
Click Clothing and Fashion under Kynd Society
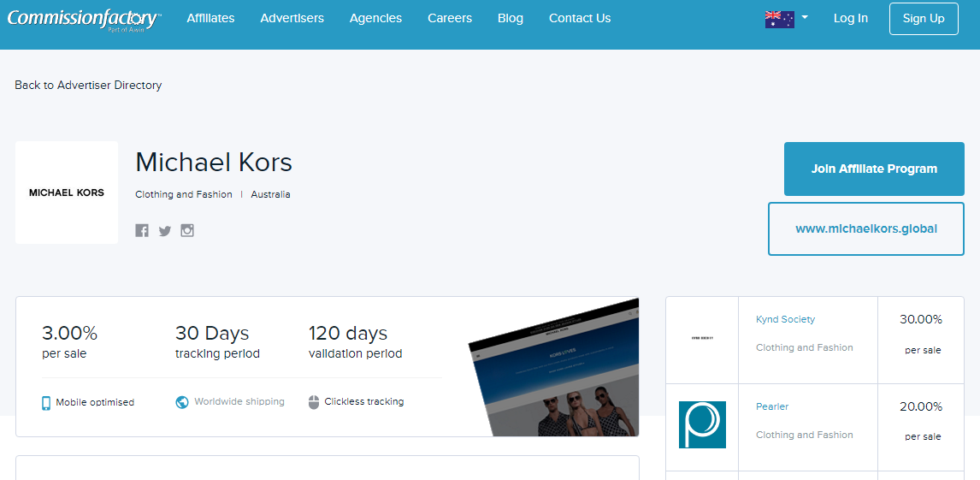[x=805, y=347]
